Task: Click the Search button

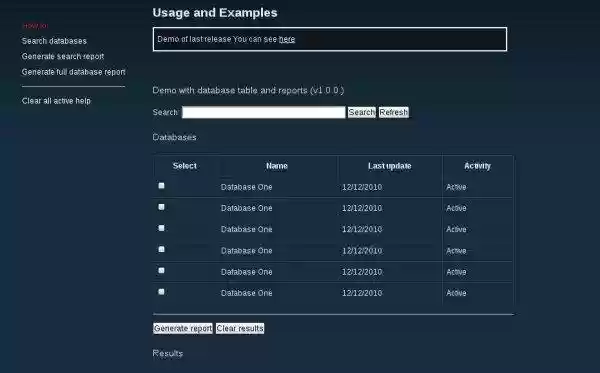Action: (x=362, y=112)
